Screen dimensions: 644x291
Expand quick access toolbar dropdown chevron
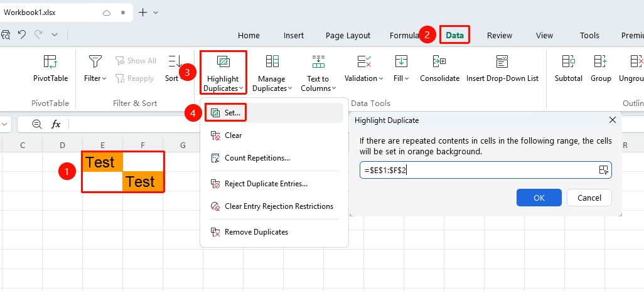point(55,35)
